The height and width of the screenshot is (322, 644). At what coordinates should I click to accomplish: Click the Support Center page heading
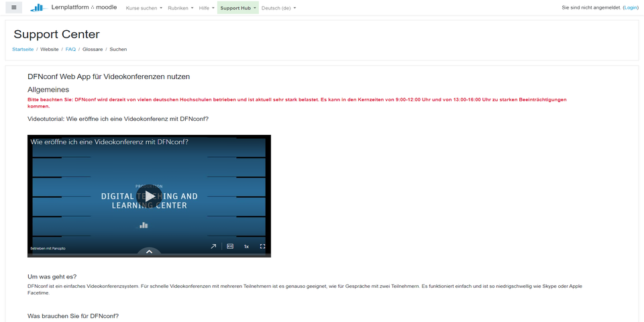56,34
